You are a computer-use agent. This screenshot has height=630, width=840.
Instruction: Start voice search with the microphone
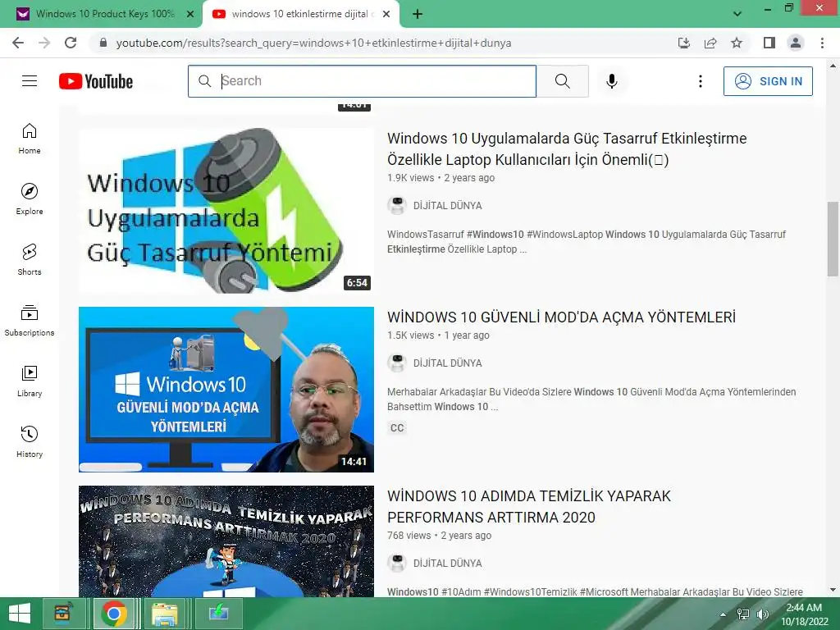tap(612, 81)
